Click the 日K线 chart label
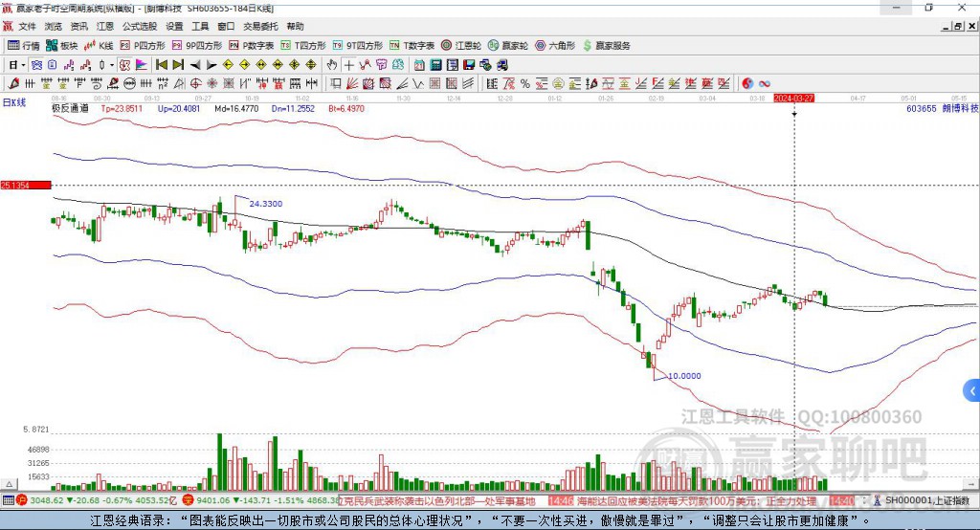This screenshot has width=980, height=530. pos(14,102)
